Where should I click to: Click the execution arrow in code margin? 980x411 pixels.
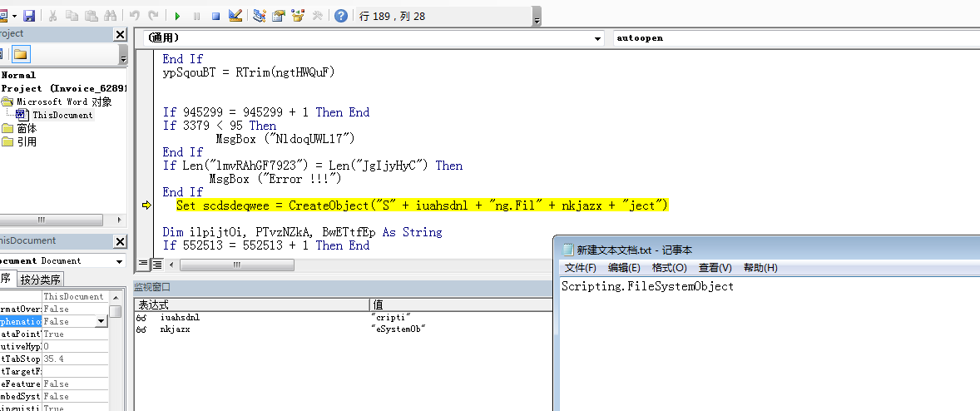[x=147, y=205]
